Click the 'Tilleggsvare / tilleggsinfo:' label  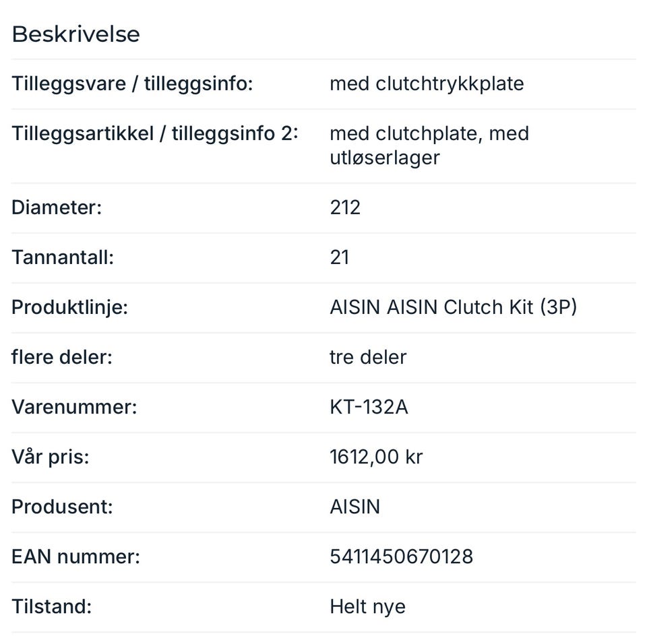point(132,84)
